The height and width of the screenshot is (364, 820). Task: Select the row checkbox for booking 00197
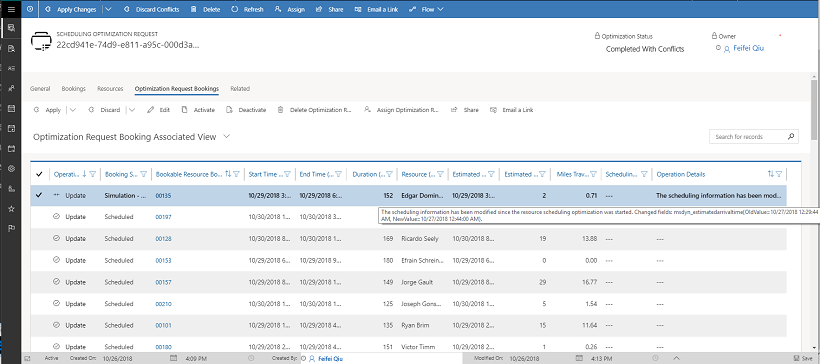39,217
